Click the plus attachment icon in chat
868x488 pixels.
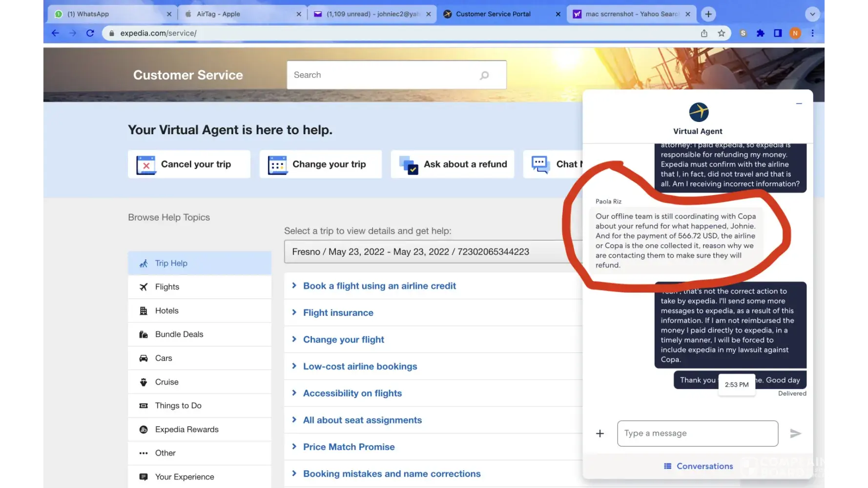[x=600, y=433]
